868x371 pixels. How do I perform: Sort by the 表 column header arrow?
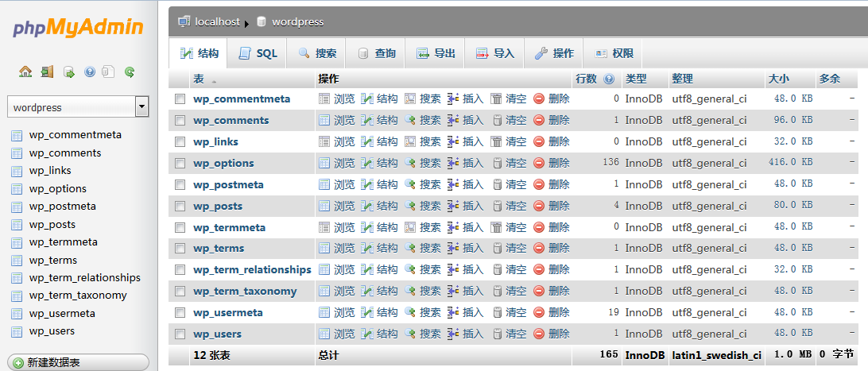click(x=214, y=81)
